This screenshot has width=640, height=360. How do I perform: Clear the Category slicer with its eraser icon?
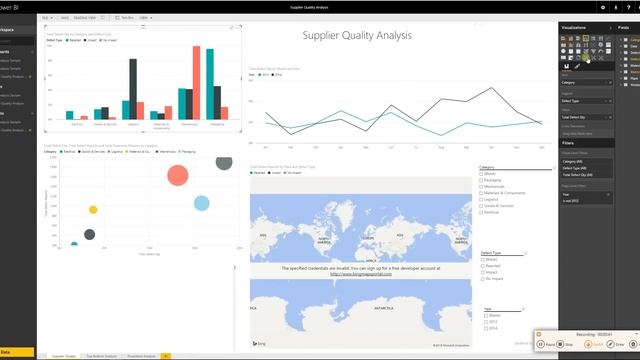[554, 167]
